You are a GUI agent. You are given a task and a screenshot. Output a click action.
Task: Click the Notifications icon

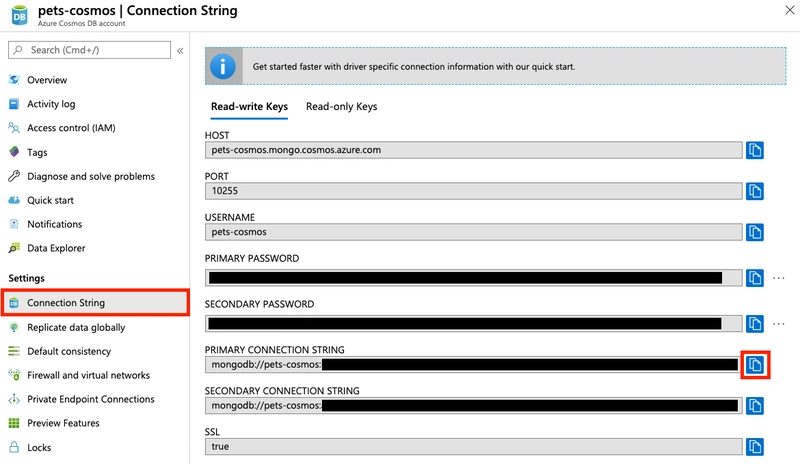pyautogui.click(x=14, y=224)
